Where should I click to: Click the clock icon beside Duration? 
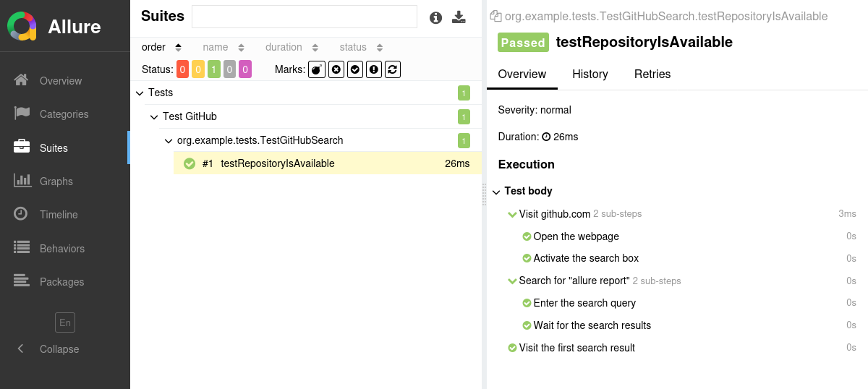tap(546, 137)
